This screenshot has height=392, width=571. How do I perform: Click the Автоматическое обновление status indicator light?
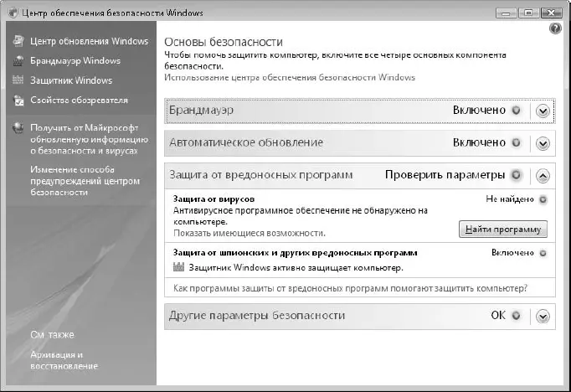point(516,142)
